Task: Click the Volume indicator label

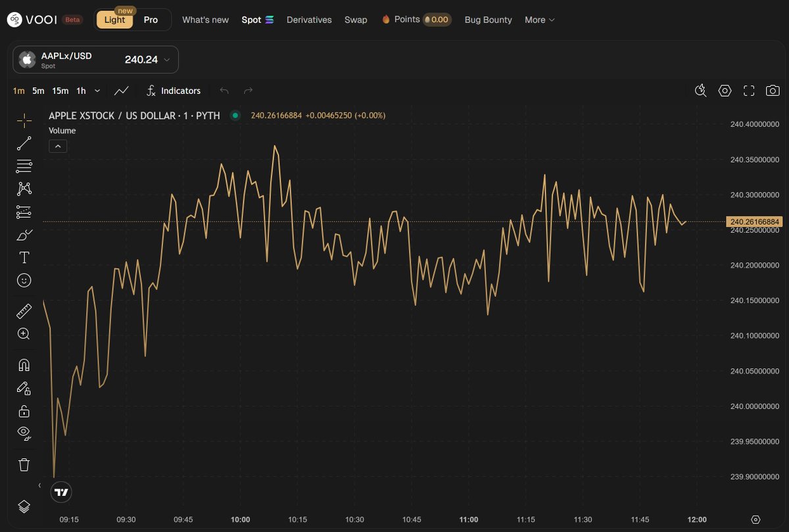Action: click(x=62, y=131)
